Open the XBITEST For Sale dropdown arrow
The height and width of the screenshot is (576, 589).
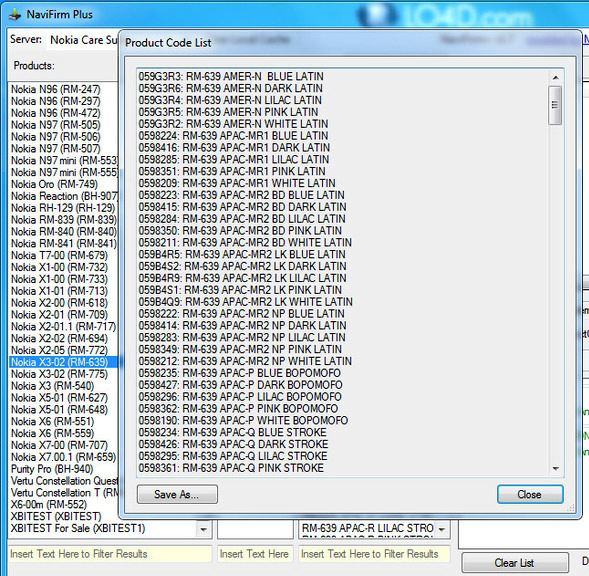203,529
